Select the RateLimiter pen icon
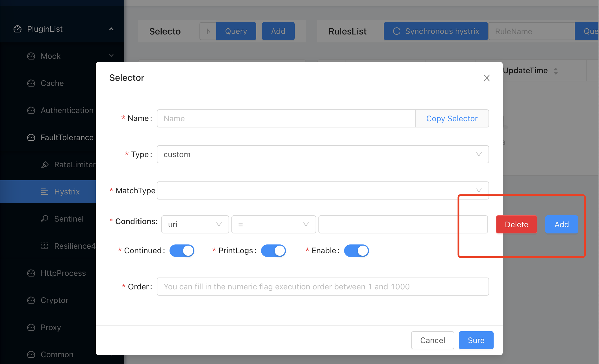Image resolution: width=599 pixels, height=364 pixels. 45,164
